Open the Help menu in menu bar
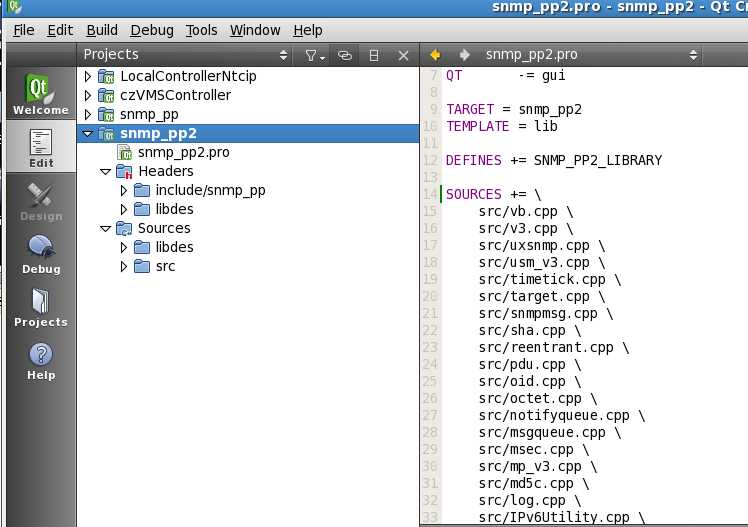Image resolution: width=748 pixels, height=527 pixels. coord(308,30)
